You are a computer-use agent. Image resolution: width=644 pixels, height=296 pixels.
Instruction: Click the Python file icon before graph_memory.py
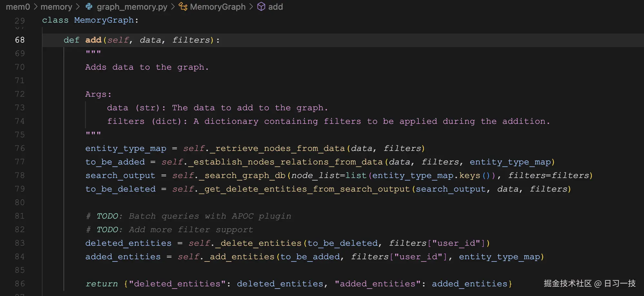click(89, 6)
